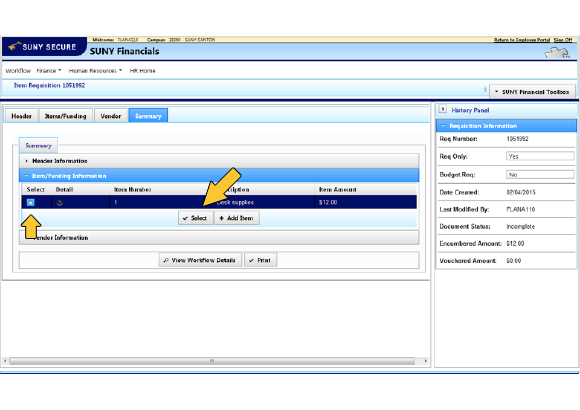The image size is (580, 410).
Task: Click the Req Number value 1051992
Action: pos(517,139)
